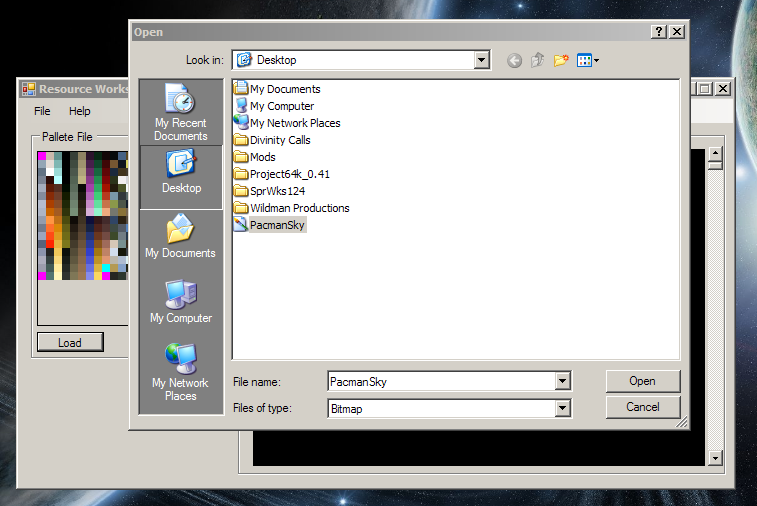Open the File menu
Image resolution: width=757 pixels, height=506 pixels.
[x=42, y=111]
